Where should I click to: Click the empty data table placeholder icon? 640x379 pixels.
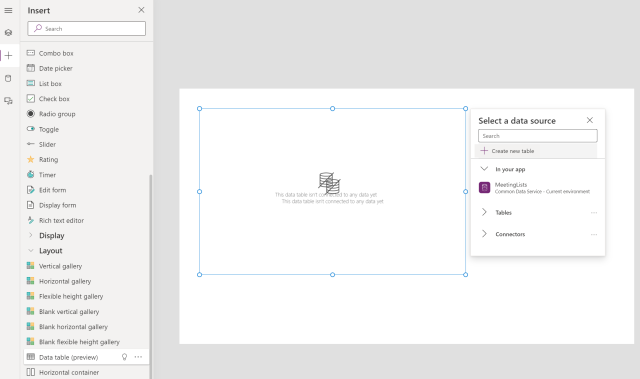click(329, 183)
